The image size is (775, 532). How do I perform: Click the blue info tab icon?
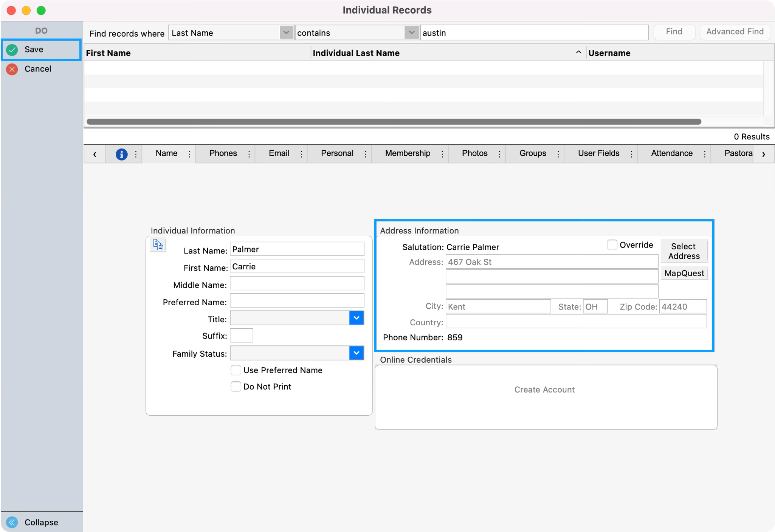(121, 154)
